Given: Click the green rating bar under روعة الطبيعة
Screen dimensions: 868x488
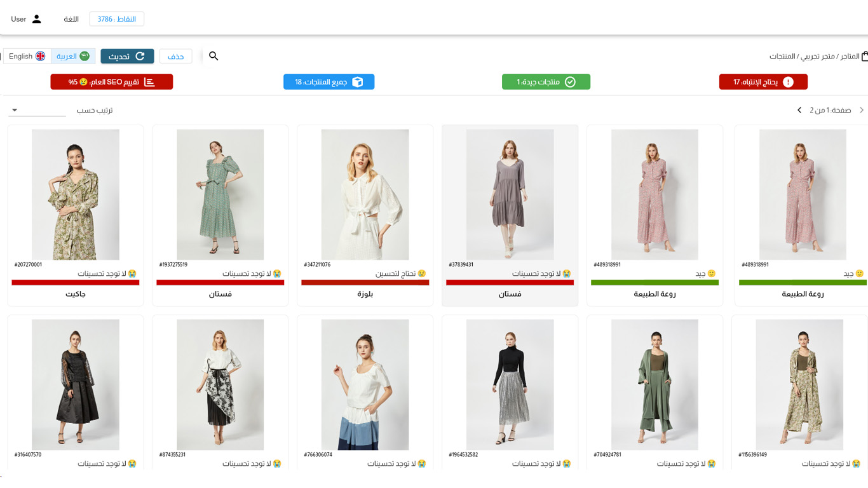Looking at the screenshot, I should click(x=654, y=283).
